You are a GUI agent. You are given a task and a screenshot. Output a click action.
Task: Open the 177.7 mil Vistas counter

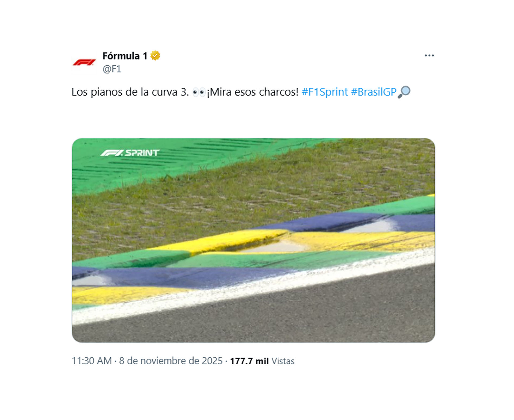pos(262,361)
